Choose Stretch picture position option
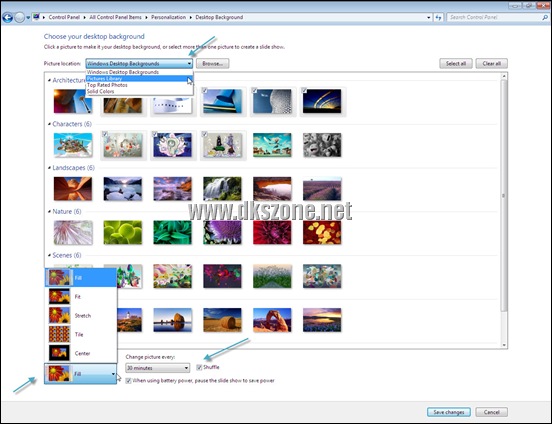The width and height of the screenshot is (552, 424). coord(81,316)
